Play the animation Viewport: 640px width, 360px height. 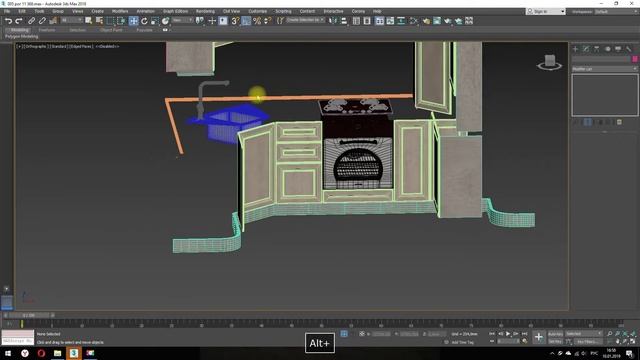point(508,333)
